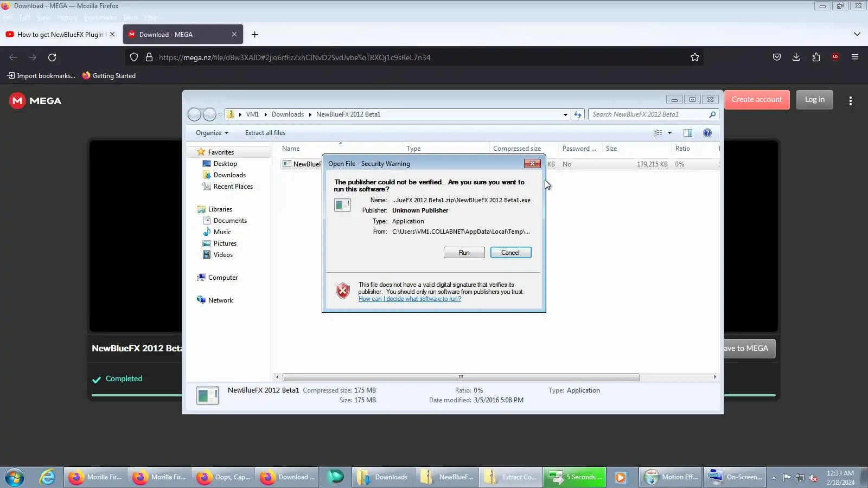Reload the MEGA page
Image resolution: width=868 pixels, height=488 pixels.
(x=52, y=57)
